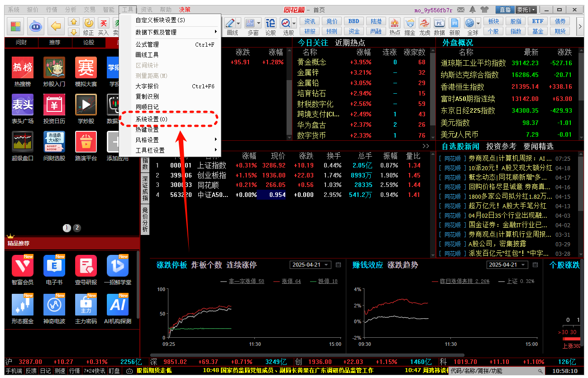Click the 黄金概念 row in 今日关注
Viewport: 588px width, 378px height.
[362, 62]
